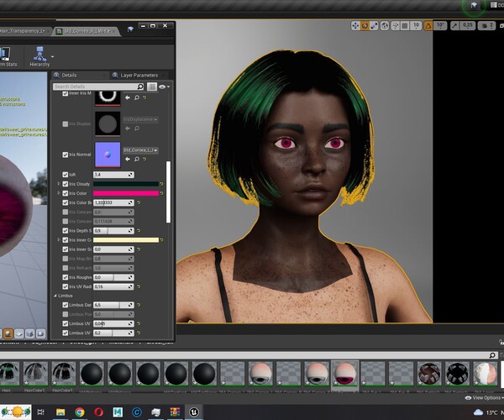Toggle surface snapping icon in viewport toolbar
The image size is (504, 420).
coord(396,26)
